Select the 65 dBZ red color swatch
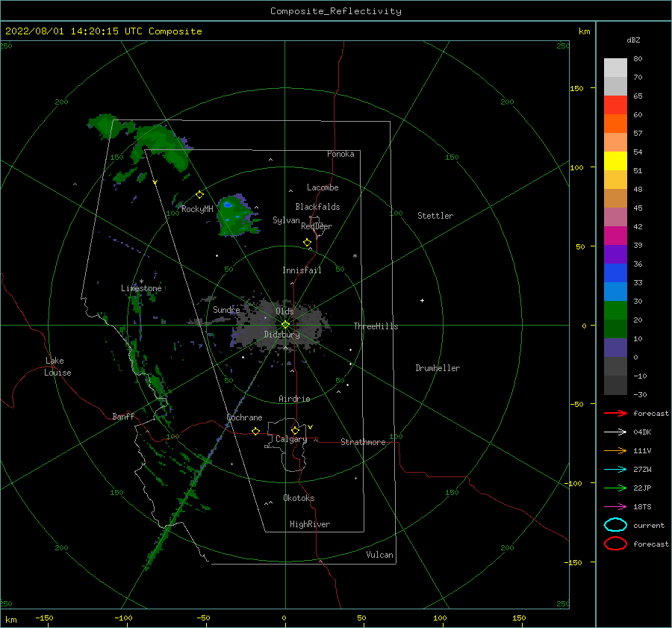Screen dimensions: 672x628 pyautogui.click(x=615, y=105)
